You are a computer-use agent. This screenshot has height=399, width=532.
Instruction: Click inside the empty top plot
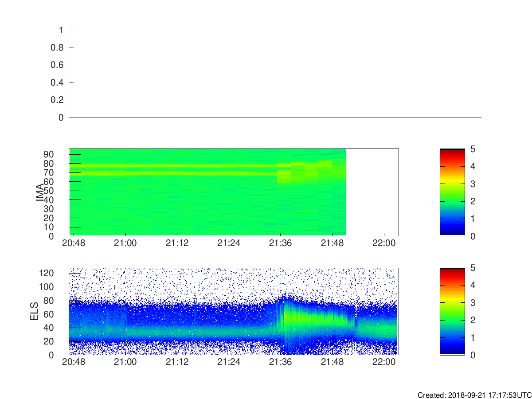click(275, 74)
